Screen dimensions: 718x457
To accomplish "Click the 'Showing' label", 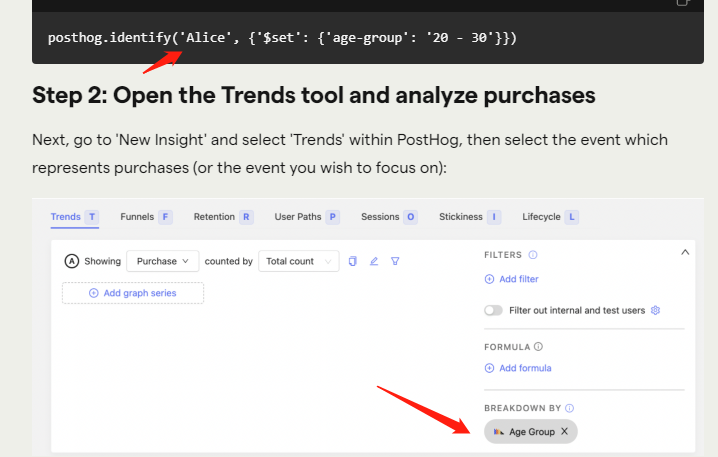I will [103, 261].
